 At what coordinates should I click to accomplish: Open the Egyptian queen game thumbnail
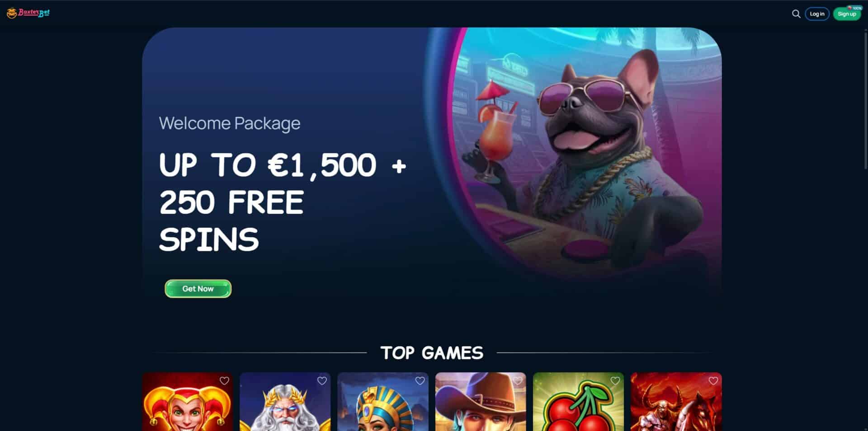tap(383, 402)
